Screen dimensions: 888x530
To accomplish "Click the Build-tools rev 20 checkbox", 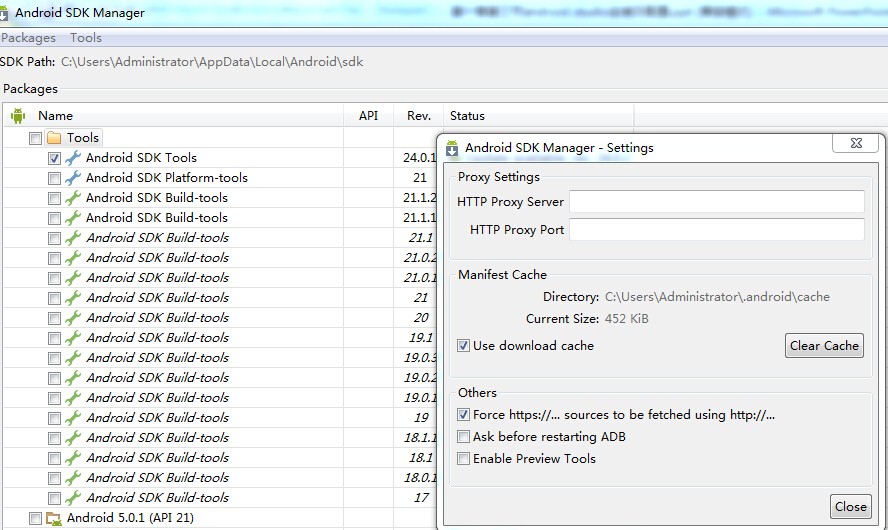I will [x=54, y=318].
